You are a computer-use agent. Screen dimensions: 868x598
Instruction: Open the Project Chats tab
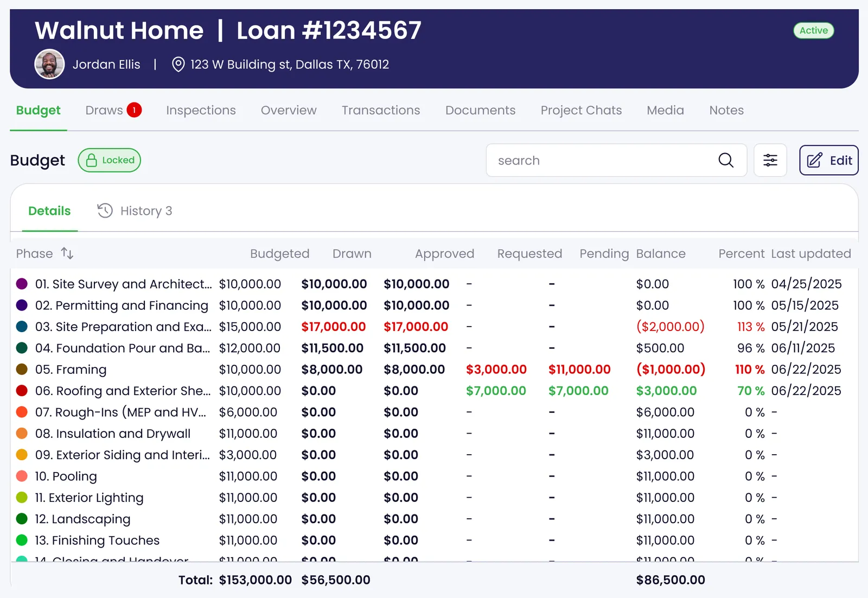(x=581, y=110)
